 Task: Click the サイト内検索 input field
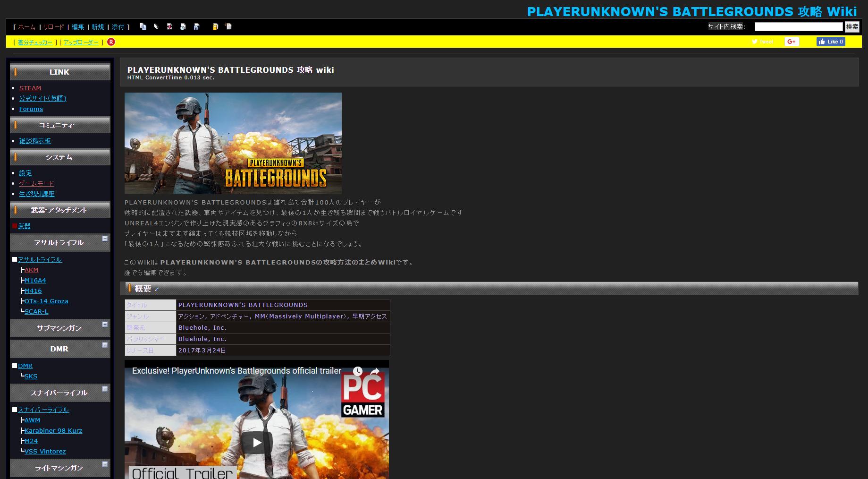coord(799,27)
